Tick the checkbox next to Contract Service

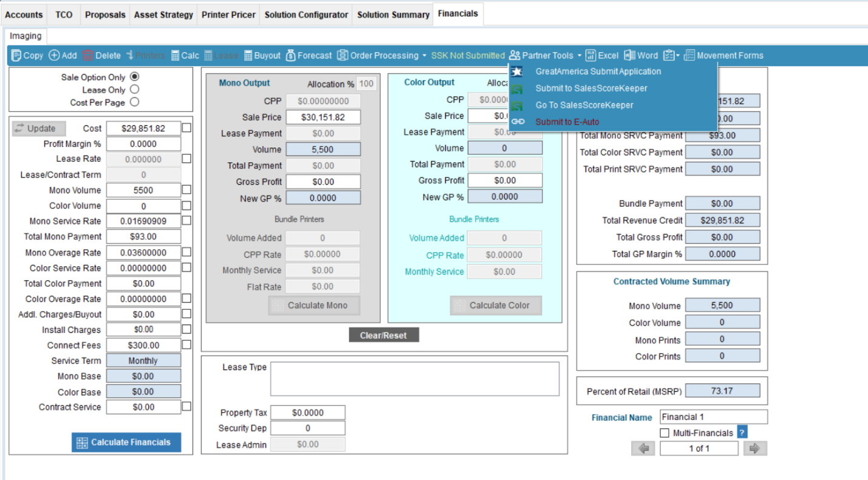pyautogui.click(x=187, y=406)
